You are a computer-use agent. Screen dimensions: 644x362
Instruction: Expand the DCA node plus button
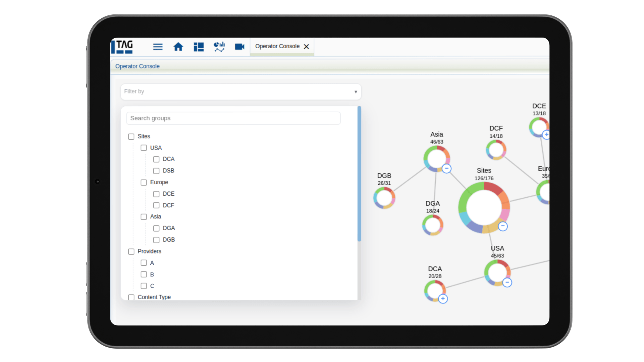443,299
